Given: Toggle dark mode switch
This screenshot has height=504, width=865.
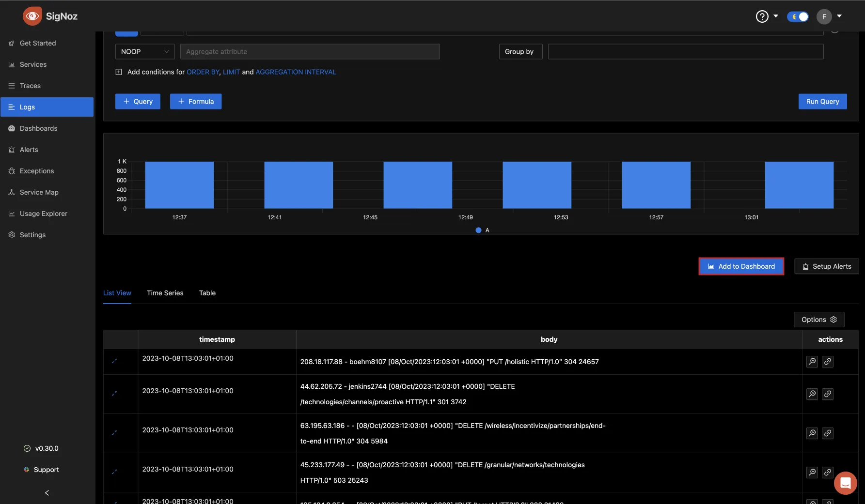Looking at the screenshot, I should point(798,16).
